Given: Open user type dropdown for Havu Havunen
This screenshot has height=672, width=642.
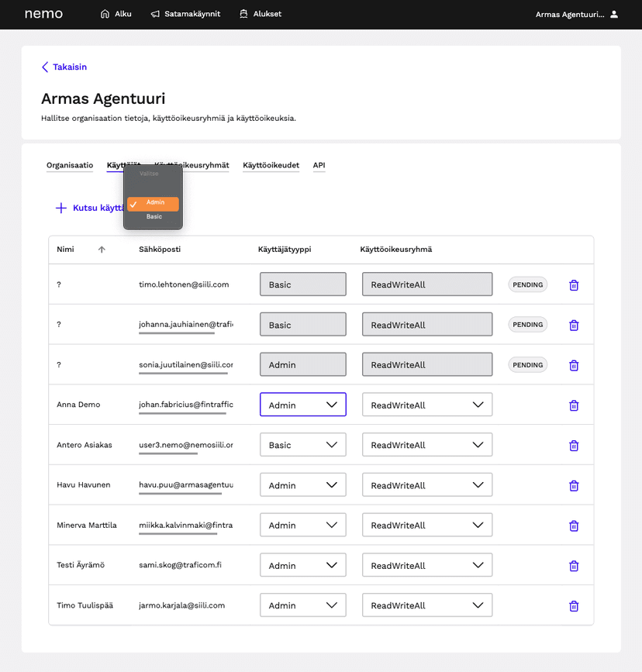Looking at the screenshot, I should (302, 485).
